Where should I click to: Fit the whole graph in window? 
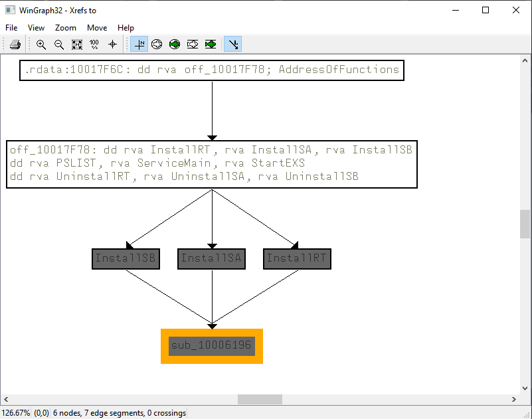[x=76, y=44]
